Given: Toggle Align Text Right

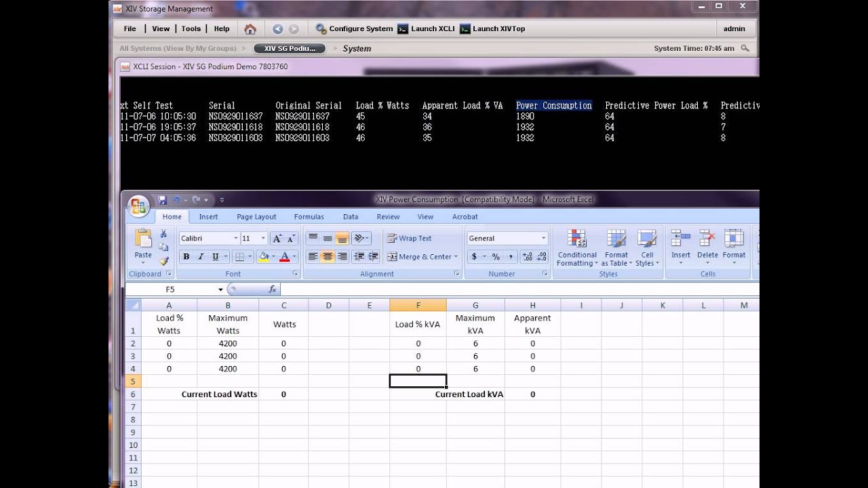Looking at the screenshot, I should coord(342,257).
